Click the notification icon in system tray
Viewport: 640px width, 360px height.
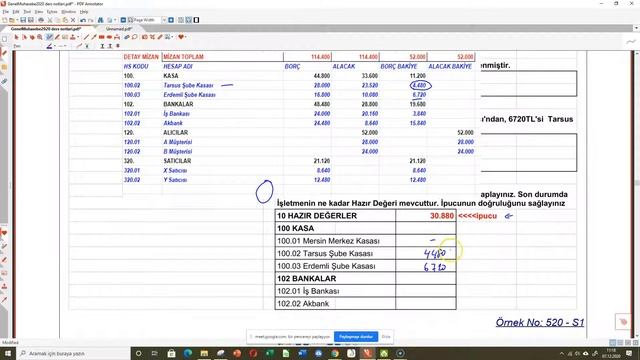pyautogui.click(x=629, y=353)
